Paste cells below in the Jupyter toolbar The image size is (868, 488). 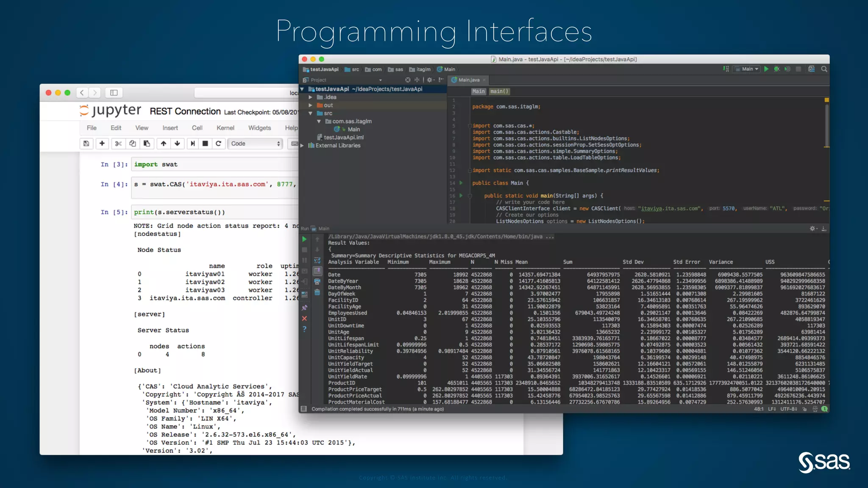point(147,144)
